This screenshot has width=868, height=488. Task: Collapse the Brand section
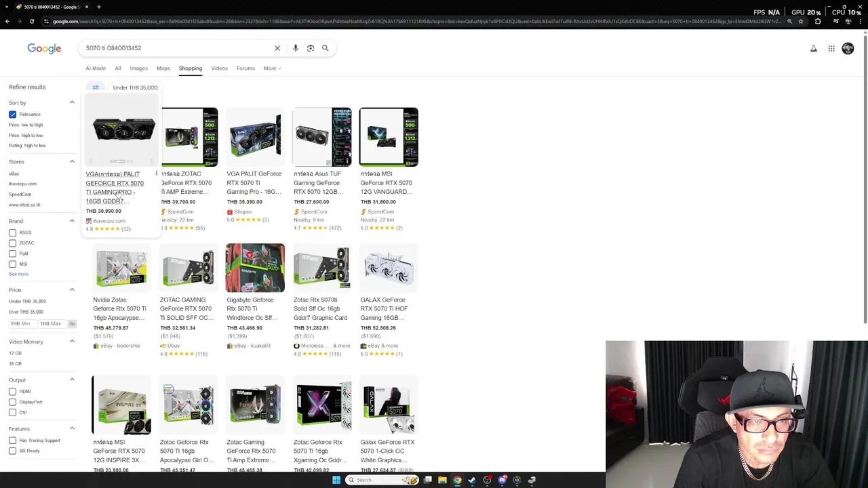coord(72,221)
